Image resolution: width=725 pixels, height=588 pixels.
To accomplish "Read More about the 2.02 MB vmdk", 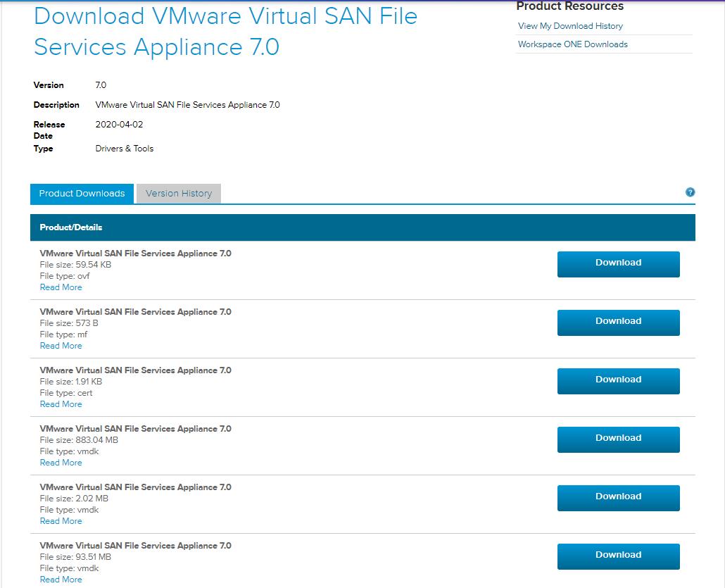I will click(x=61, y=521).
